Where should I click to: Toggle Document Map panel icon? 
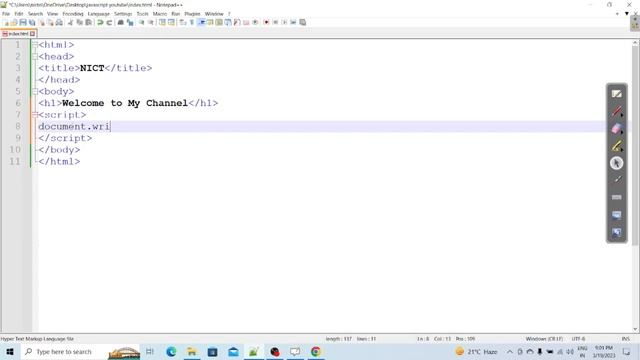tap(219, 22)
